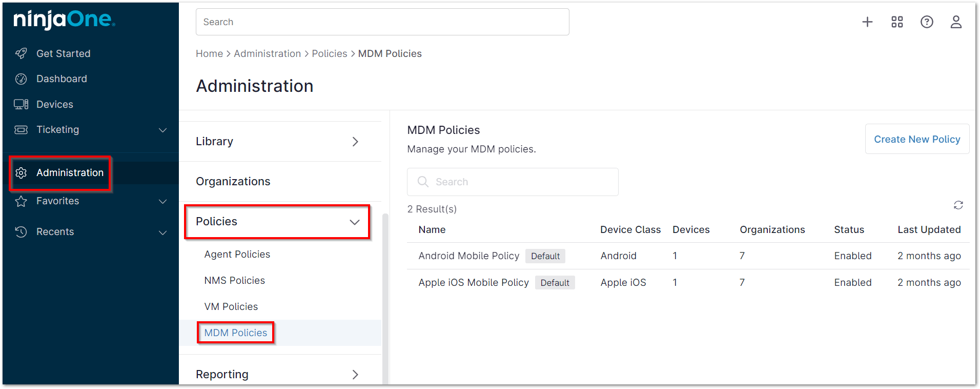
Task: Click the NinjaOne logo
Action: 63,20
